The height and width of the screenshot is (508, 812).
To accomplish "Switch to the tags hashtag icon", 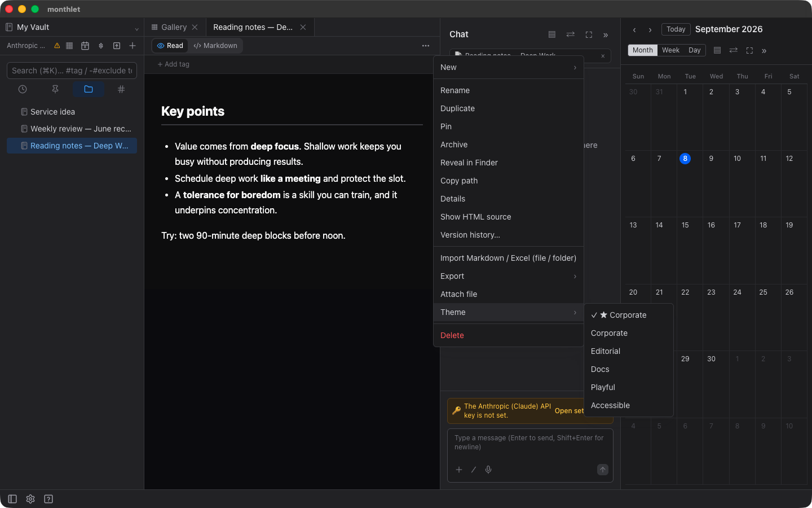I will 121,89.
